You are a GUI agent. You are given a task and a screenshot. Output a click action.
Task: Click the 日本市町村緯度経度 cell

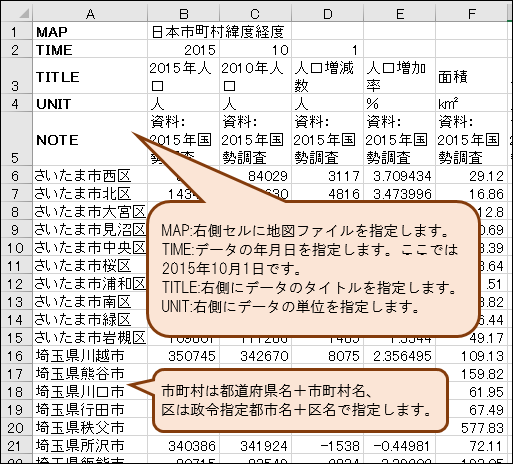[x=217, y=31]
